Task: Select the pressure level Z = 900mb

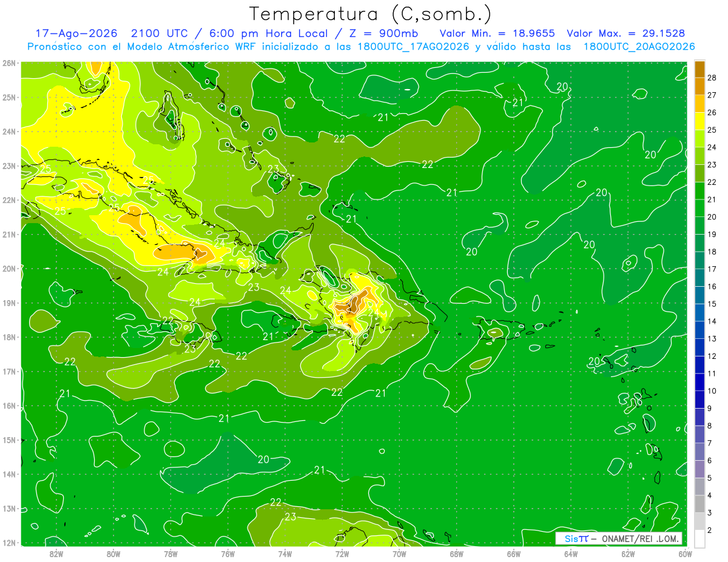Action: [382, 33]
